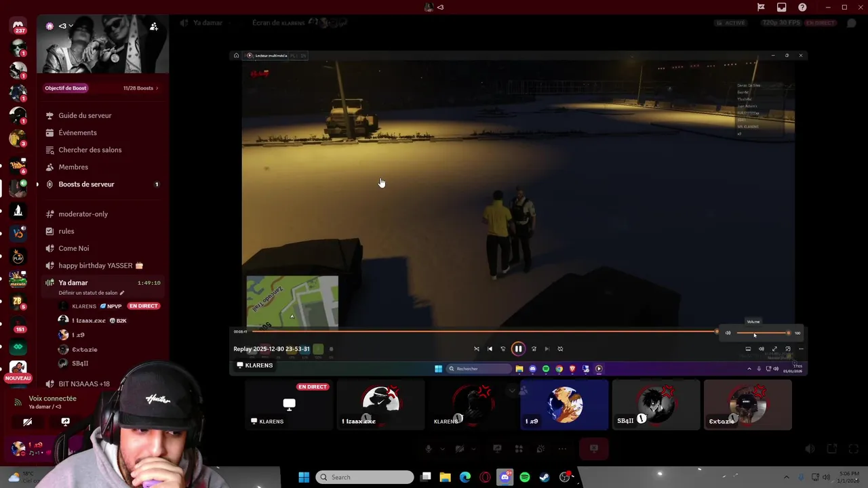Select the Extazie participant tile
This screenshot has width=868, height=488.
point(747,405)
